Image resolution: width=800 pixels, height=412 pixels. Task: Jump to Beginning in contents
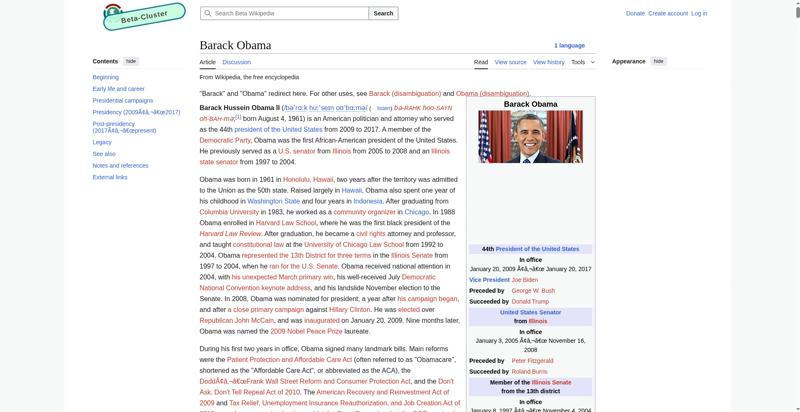point(106,77)
